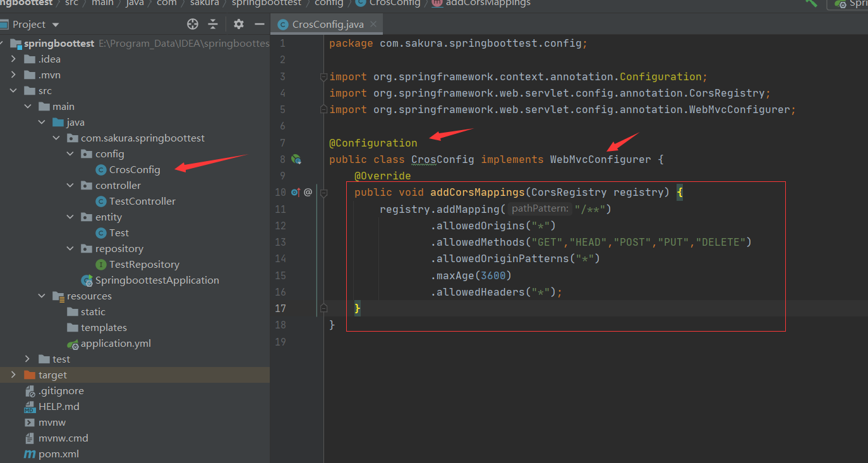The width and height of the screenshot is (868, 463).
Task: Select pom.xml in project tree
Action: pyautogui.click(x=59, y=454)
